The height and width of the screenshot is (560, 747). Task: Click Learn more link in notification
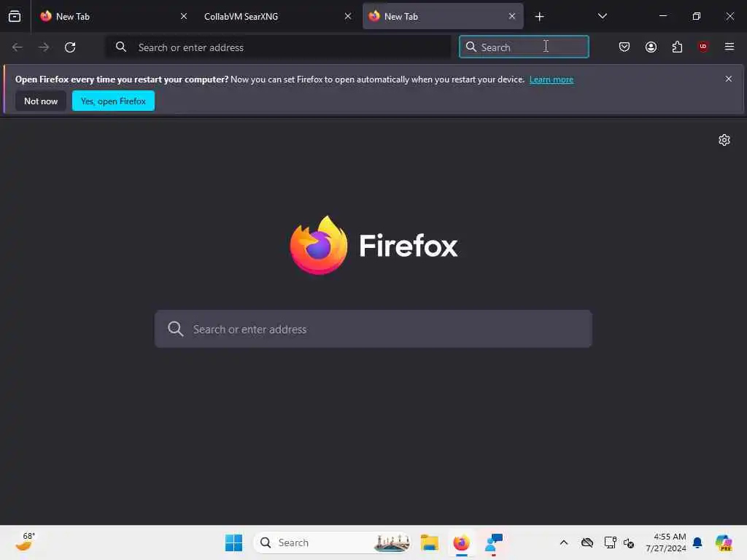[551, 79]
